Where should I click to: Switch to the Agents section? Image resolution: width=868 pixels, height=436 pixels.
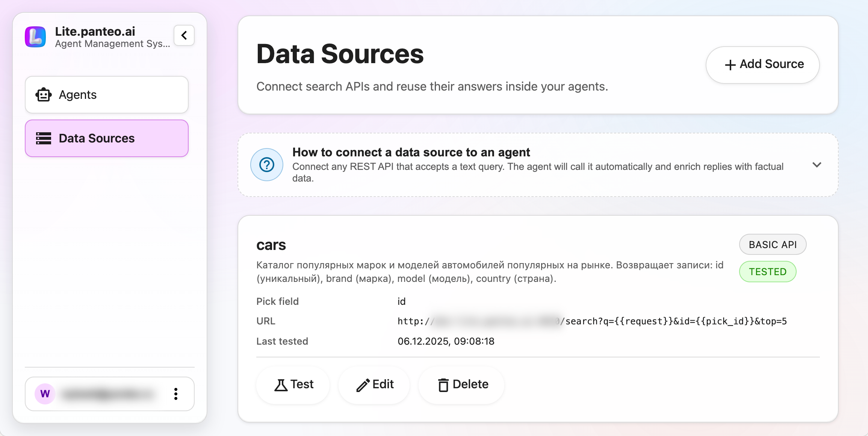point(106,95)
